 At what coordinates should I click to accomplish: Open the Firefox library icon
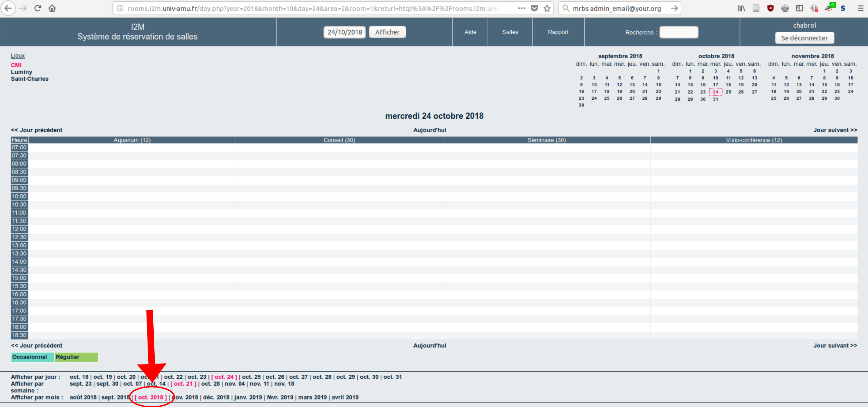click(x=742, y=8)
